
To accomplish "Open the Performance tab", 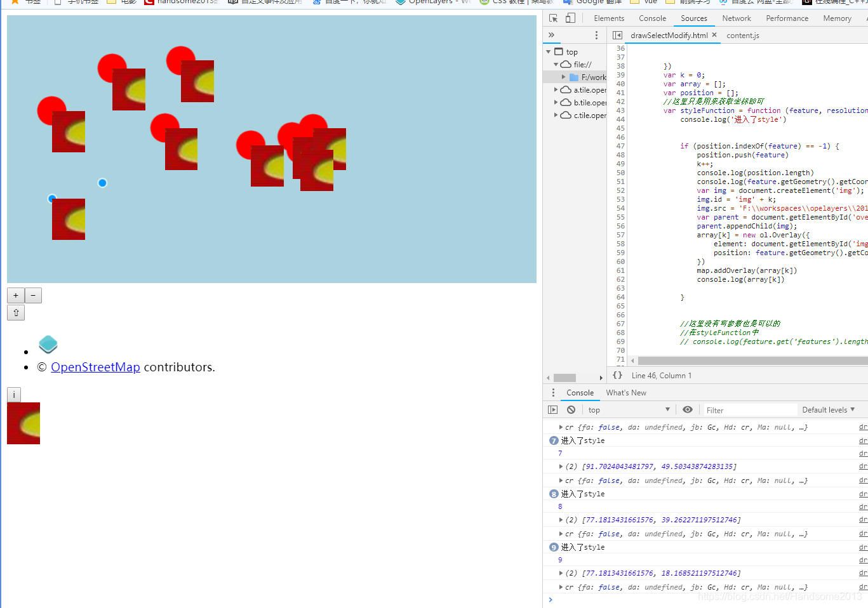I will [787, 18].
